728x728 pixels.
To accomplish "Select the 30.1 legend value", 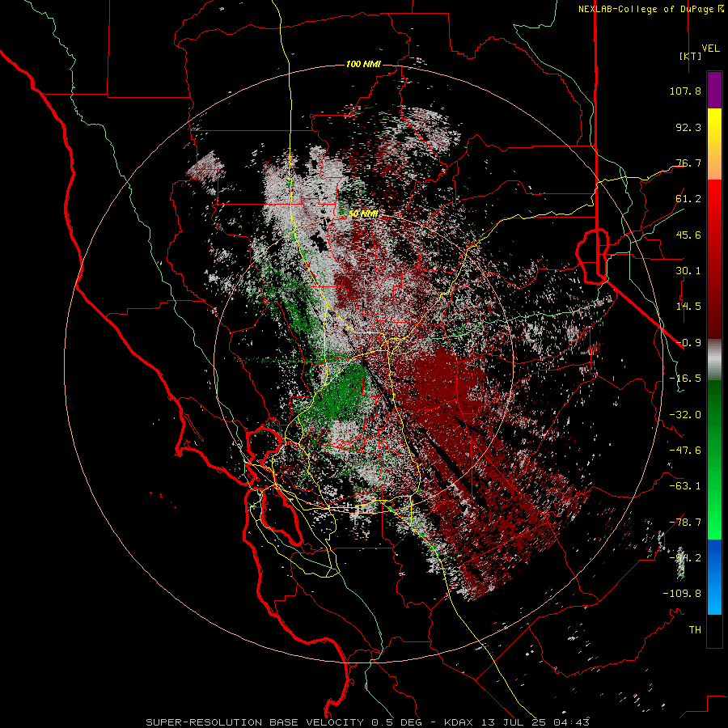I will (x=688, y=271).
